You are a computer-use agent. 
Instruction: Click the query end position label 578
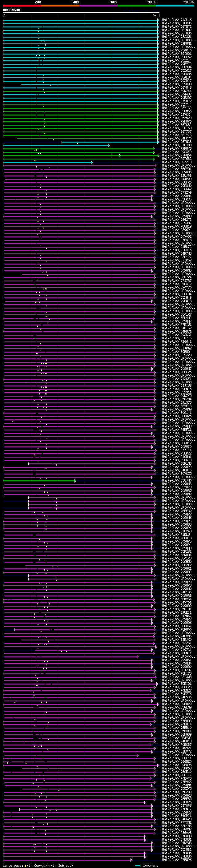pyautogui.click(x=155, y=15)
